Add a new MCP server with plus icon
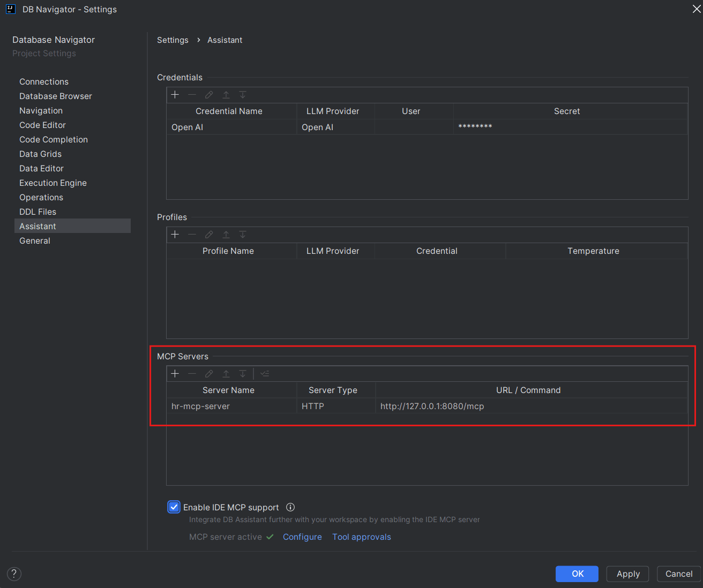Viewport: 703px width, 588px height. coord(175,374)
